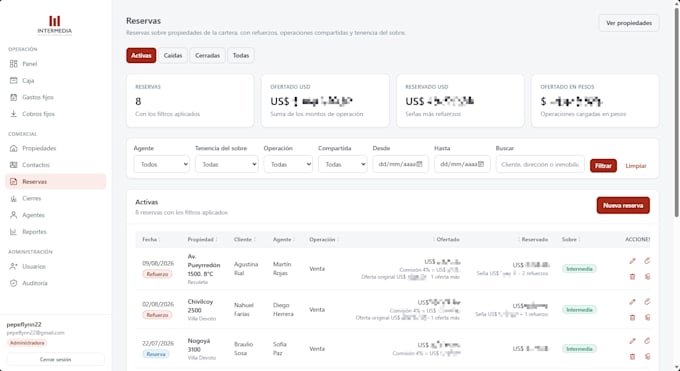Image resolution: width=680 pixels, height=371 pixels.
Task: Click the Reservado USD summary card
Action: (x=460, y=101)
